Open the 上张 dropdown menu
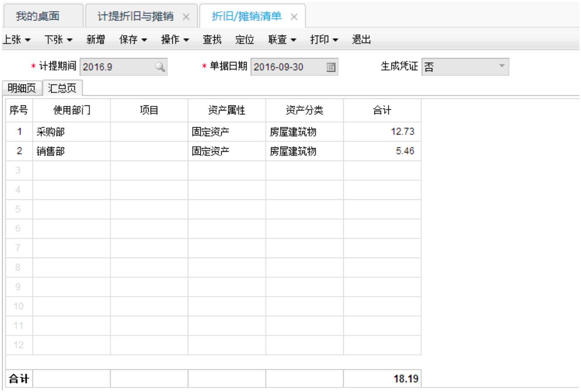The width and height of the screenshot is (581, 392). pyautogui.click(x=17, y=40)
